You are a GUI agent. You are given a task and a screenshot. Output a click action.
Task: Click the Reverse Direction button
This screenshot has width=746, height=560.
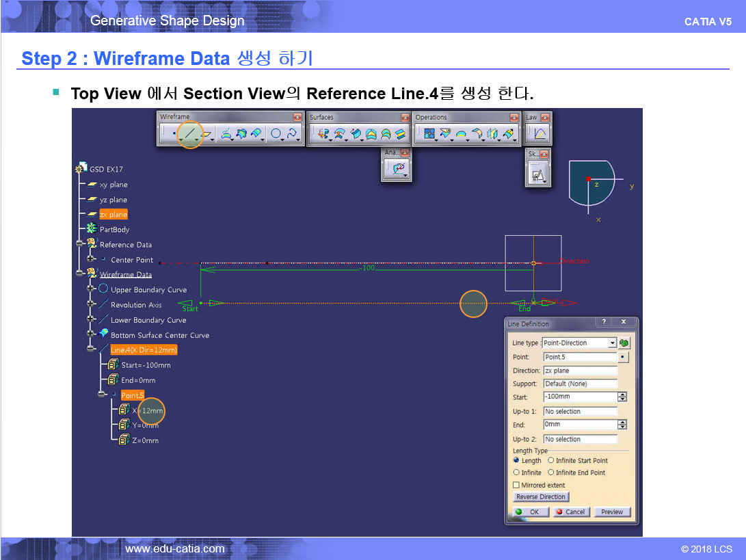click(x=541, y=497)
